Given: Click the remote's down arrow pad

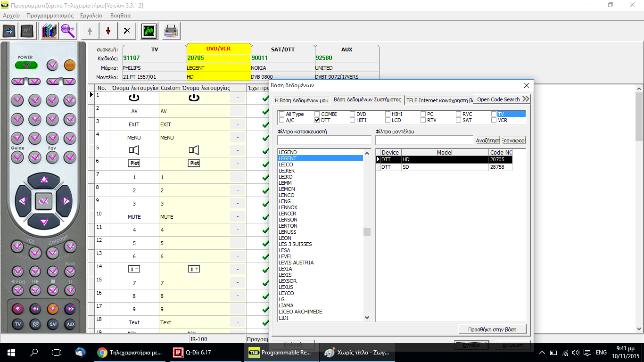Looking at the screenshot, I should (44, 222).
